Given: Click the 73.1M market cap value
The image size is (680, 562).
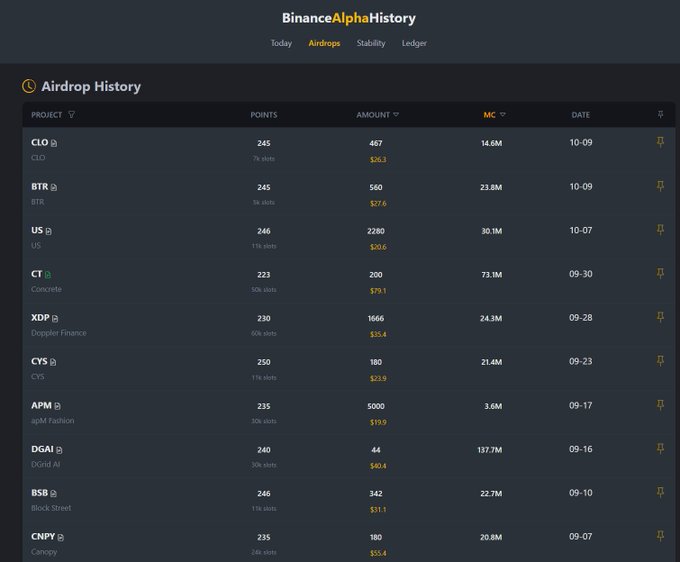Looking at the screenshot, I should coord(492,275).
